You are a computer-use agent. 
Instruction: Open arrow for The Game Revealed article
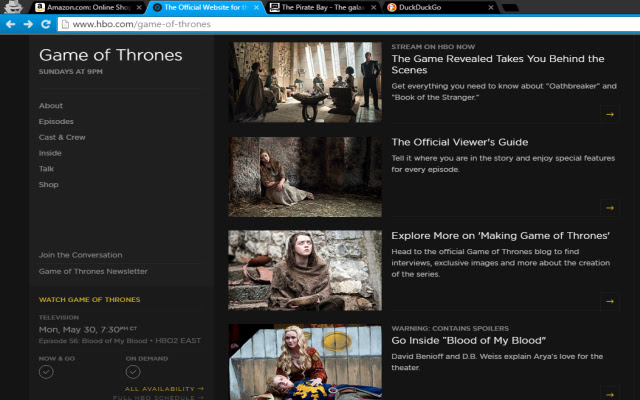point(610,114)
